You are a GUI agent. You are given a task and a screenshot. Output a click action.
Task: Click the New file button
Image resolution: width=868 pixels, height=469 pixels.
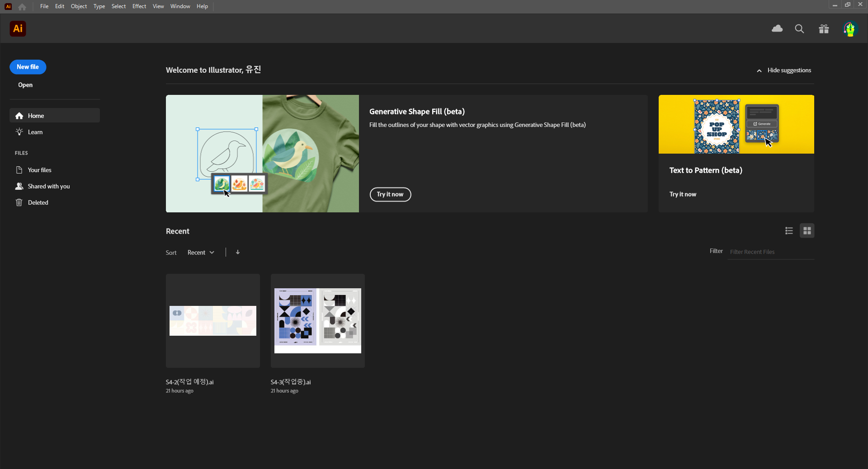pos(28,67)
